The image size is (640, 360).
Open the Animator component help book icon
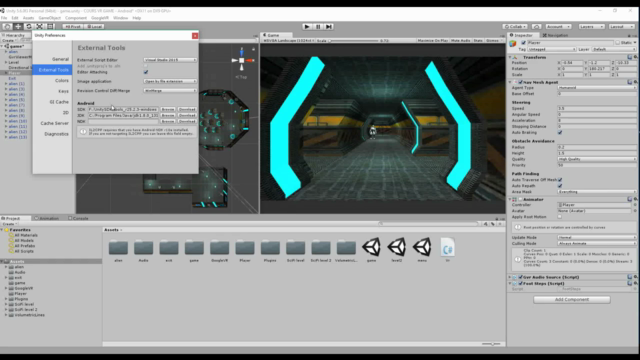coord(630,199)
